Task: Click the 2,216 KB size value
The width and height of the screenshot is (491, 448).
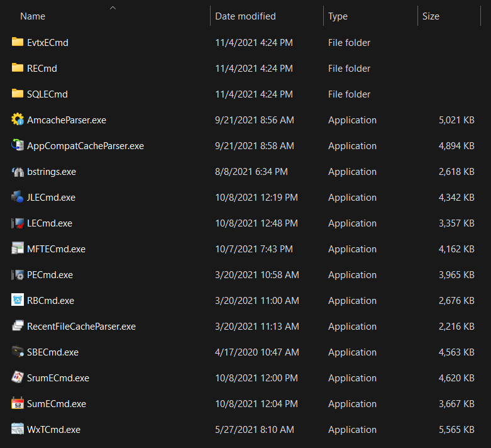Action: pyautogui.click(x=456, y=327)
